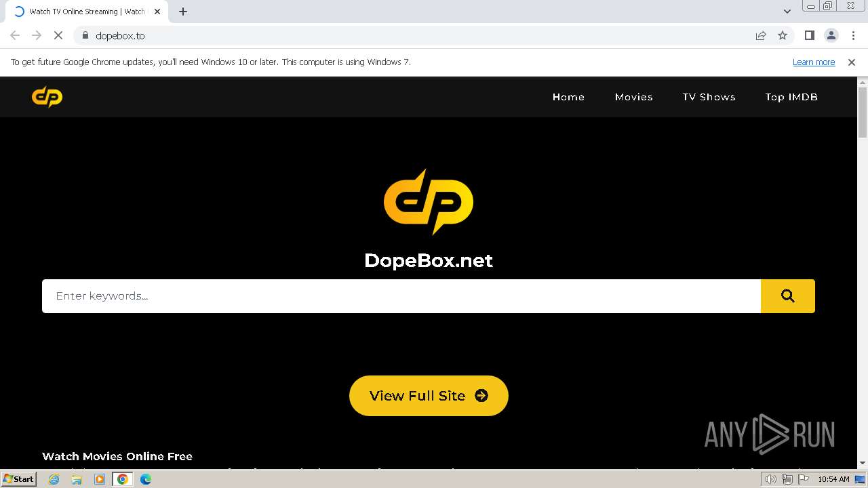Click the DopeBox.net title text
The width and height of the screenshot is (868, 488).
point(429,260)
